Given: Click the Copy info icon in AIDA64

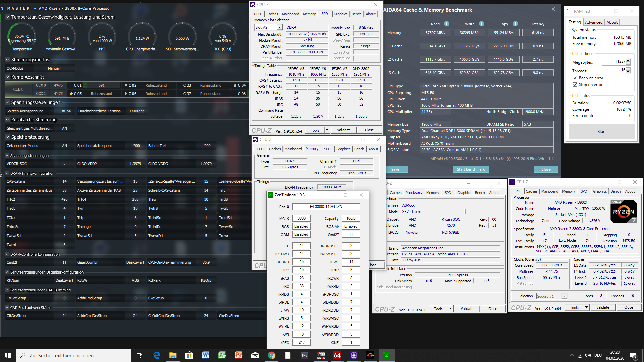Looking at the screenshot, I should (x=515, y=24).
